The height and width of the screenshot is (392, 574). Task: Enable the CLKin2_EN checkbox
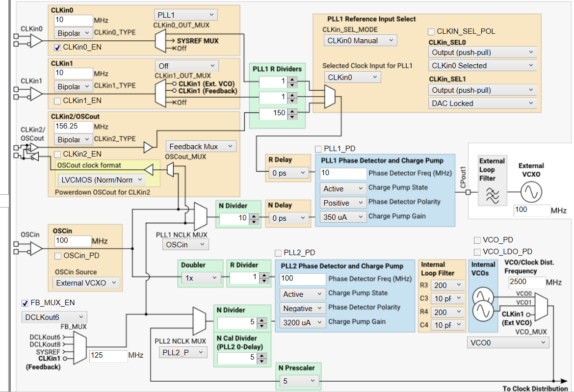click(x=57, y=154)
